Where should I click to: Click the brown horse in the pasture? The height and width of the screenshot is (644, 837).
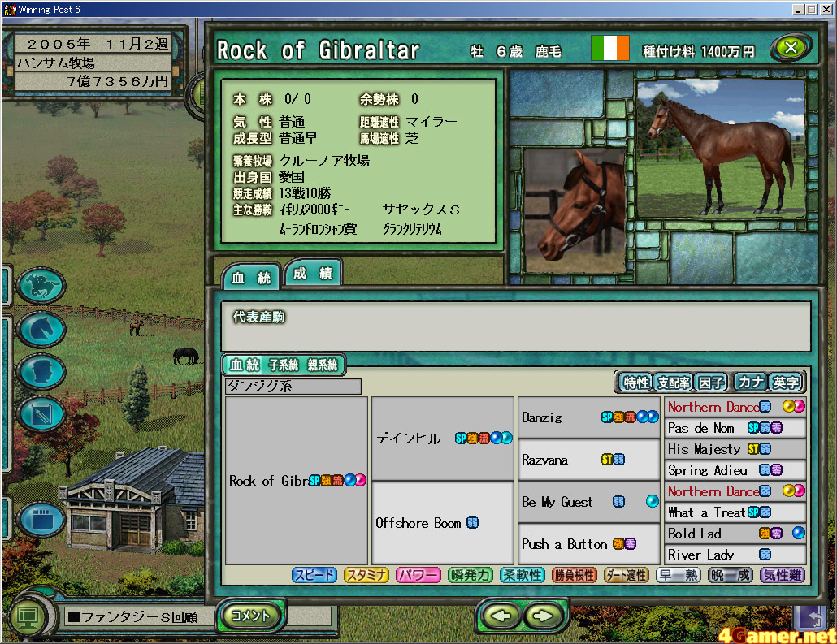click(x=137, y=327)
